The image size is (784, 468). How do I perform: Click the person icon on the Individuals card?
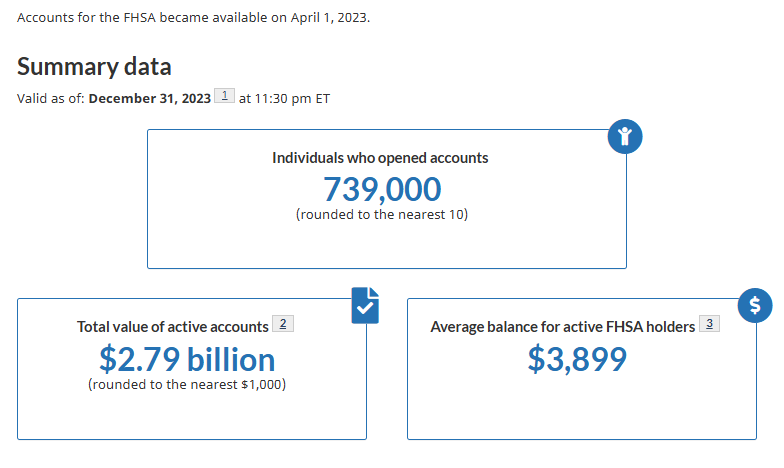pyautogui.click(x=625, y=137)
